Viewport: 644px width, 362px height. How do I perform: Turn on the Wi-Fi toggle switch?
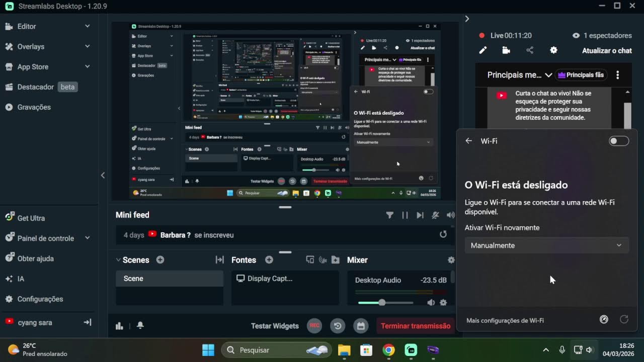tap(619, 141)
